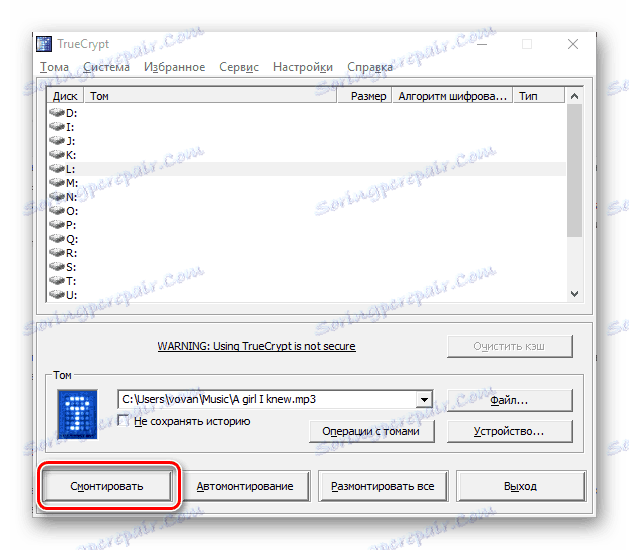629x550 pixels.
Task: Click the Устройство... button
Action: tap(509, 431)
